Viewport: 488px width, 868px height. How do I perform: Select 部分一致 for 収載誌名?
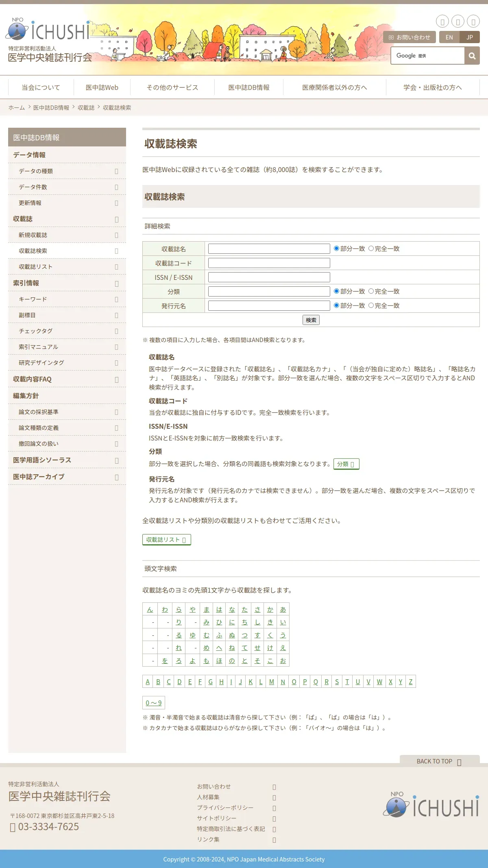tap(336, 249)
